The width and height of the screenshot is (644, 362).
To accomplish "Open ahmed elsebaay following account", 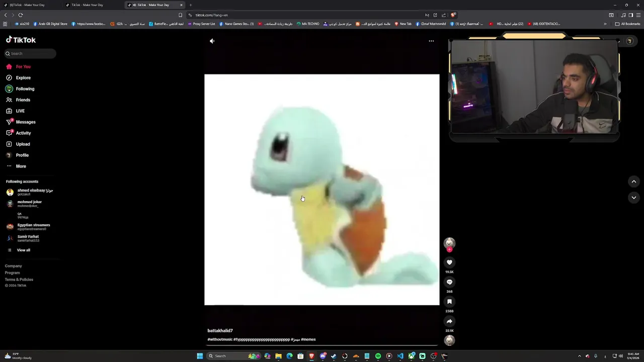I will (30, 192).
